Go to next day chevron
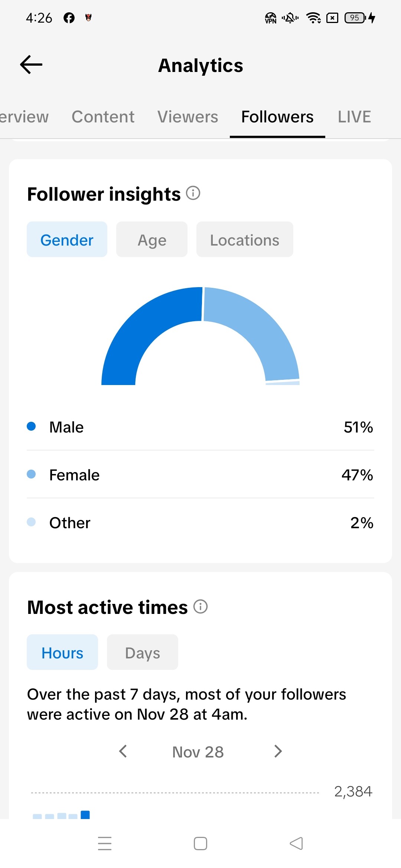401x868 pixels. click(278, 752)
